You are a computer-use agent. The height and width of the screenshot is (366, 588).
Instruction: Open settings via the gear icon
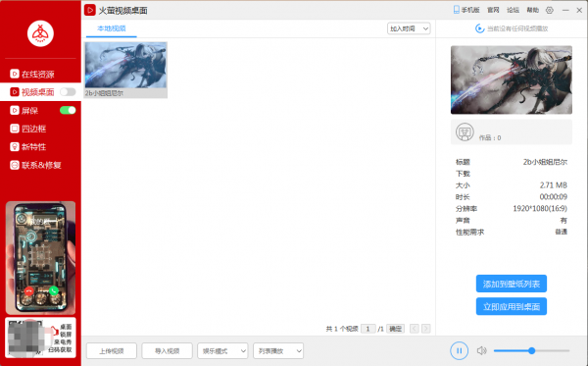(550, 10)
